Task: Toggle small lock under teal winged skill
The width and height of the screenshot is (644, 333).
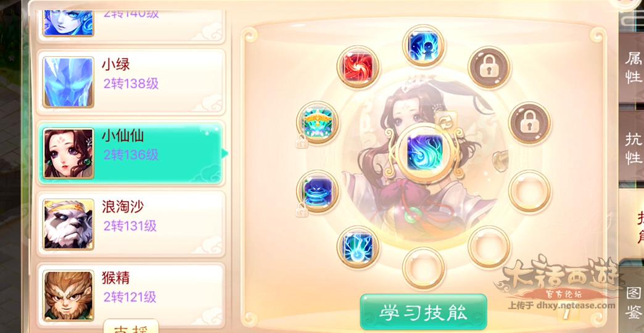Action: coord(302,141)
